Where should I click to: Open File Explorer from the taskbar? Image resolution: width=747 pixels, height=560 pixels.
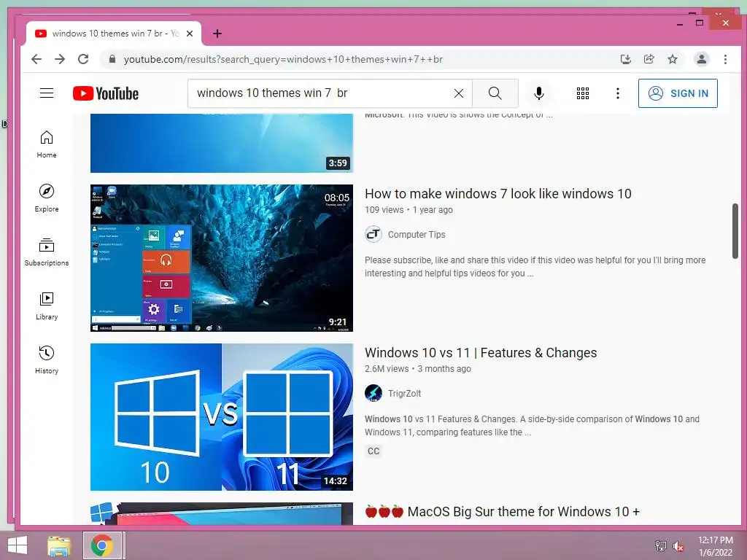(59, 545)
